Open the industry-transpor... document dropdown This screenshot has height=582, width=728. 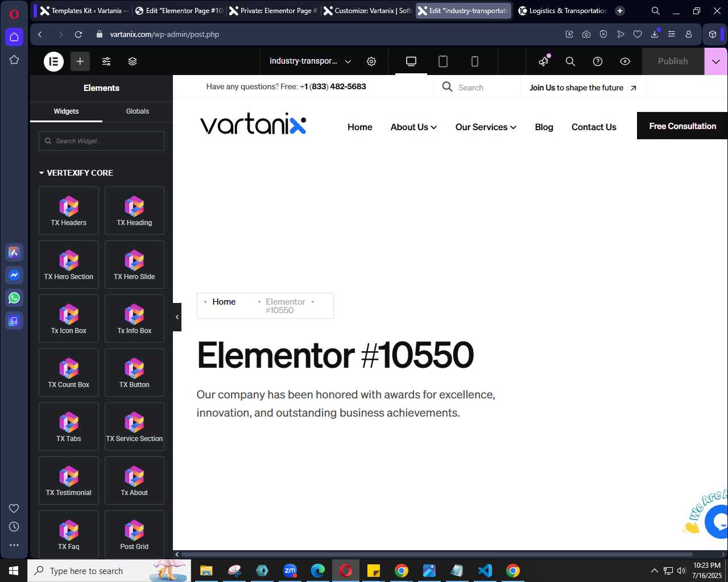pos(311,61)
